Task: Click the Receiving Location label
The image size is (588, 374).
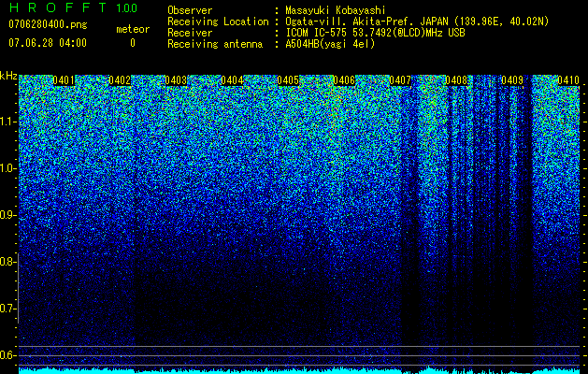Action: click(x=218, y=22)
